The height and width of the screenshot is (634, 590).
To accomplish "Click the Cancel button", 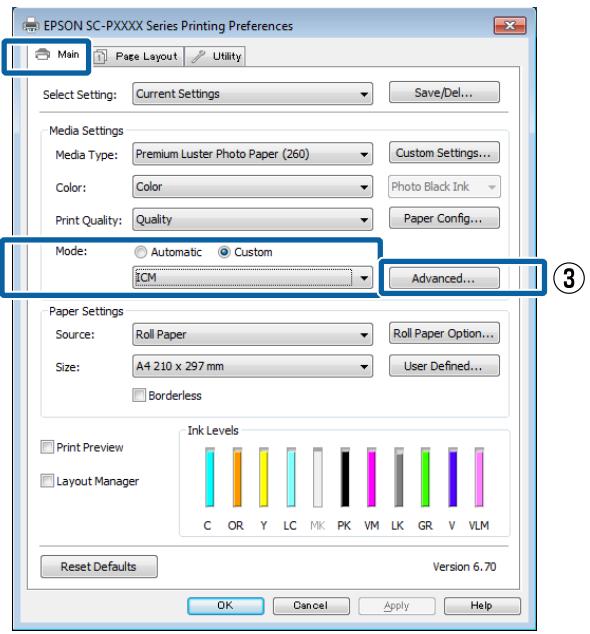I will [311, 606].
